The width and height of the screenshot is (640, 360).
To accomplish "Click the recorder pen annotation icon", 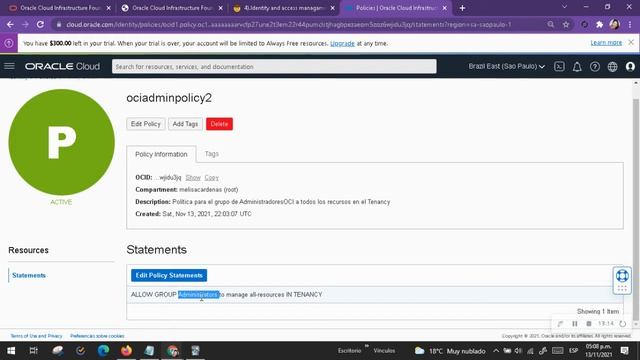I will tap(560, 324).
